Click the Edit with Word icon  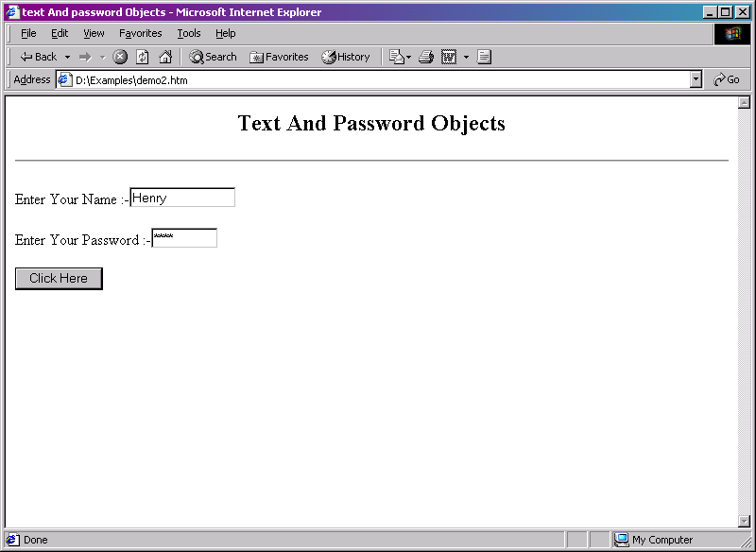click(x=449, y=57)
